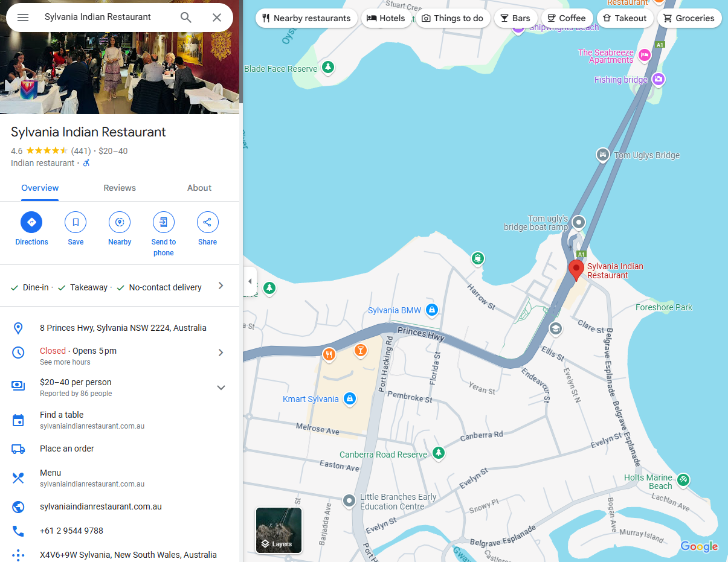The image size is (728, 562).
Task: Select the Hotels chip
Action: pyautogui.click(x=386, y=18)
